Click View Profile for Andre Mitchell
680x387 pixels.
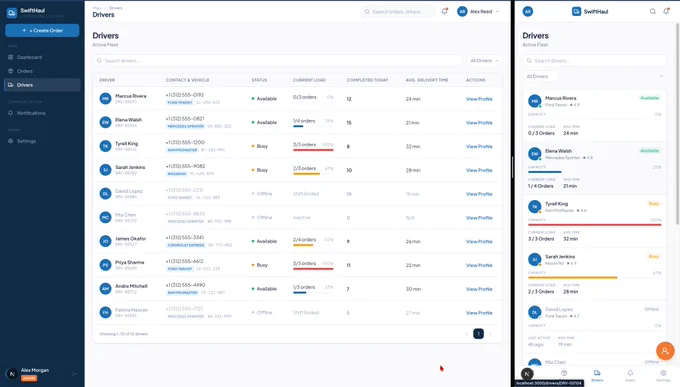point(479,289)
